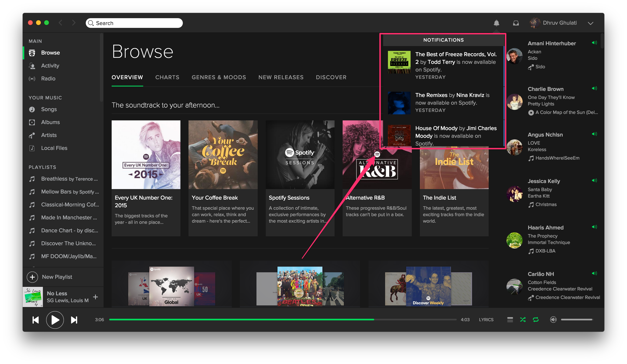Click the New Playlist plus button
The image size is (627, 364).
(32, 277)
